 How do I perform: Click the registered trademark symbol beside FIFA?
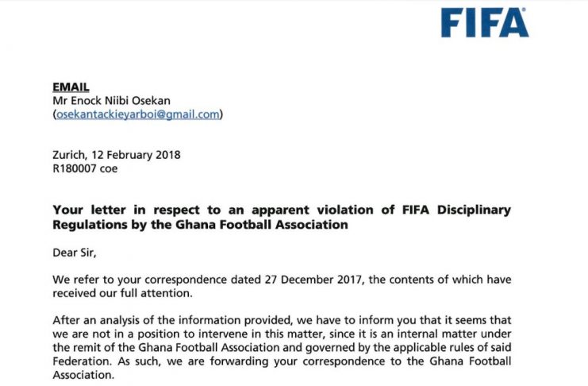click(524, 10)
